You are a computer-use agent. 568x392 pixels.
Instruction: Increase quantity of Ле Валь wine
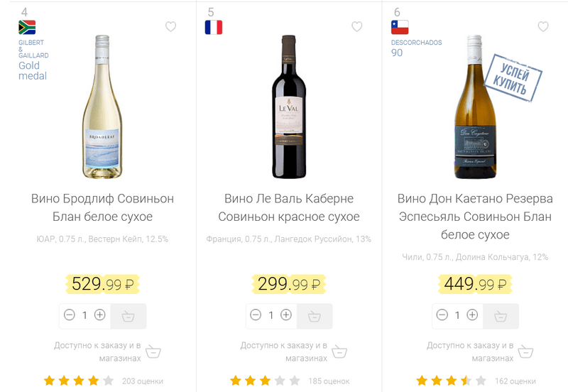[x=286, y=315]
